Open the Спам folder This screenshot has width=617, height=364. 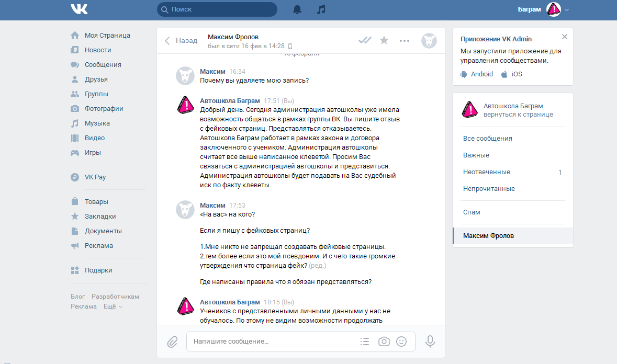tap(472, 212)
